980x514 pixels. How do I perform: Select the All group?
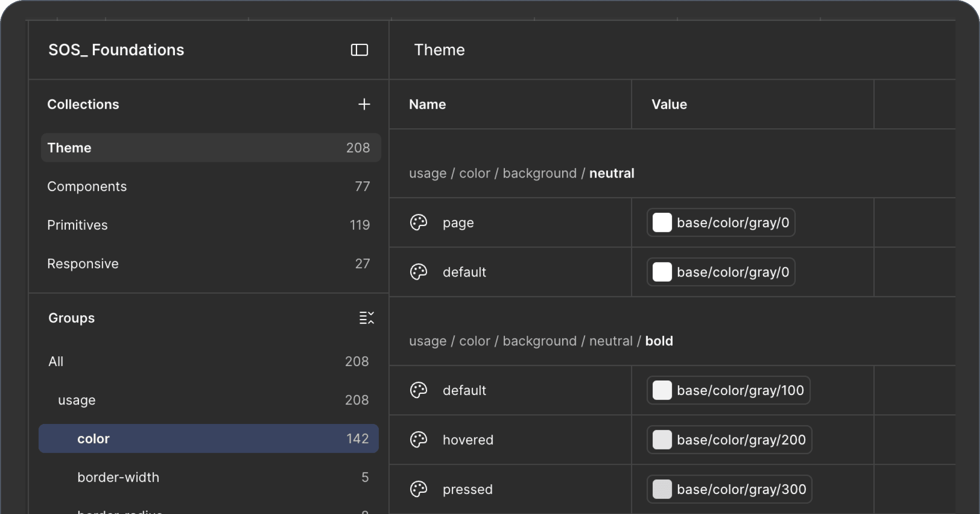(x=208, y=361)
